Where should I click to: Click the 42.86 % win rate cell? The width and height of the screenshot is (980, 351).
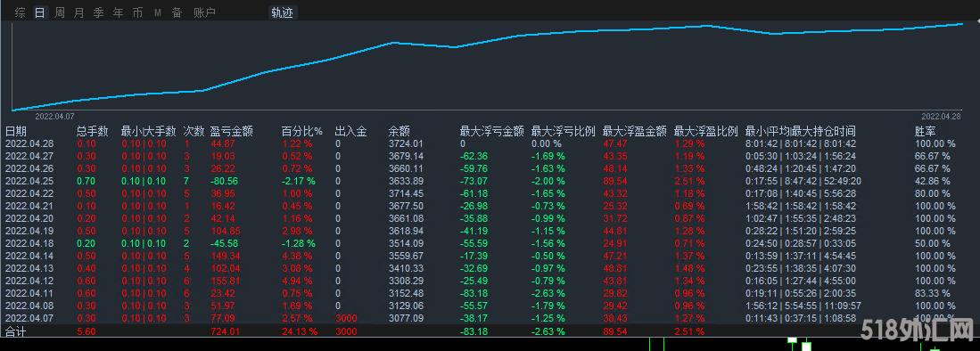(x=933, y=181)
